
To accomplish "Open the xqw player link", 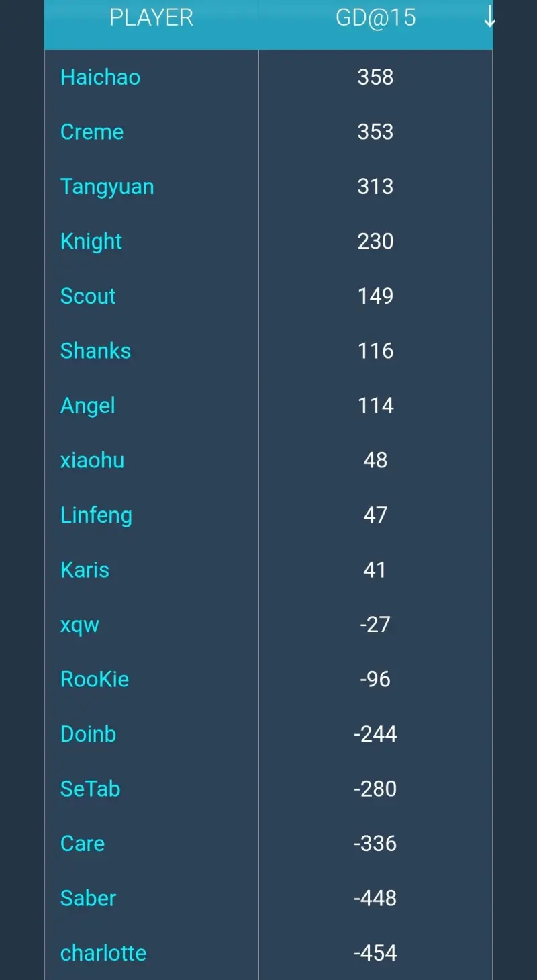I will pyautogui.click(x=80, y=625).
